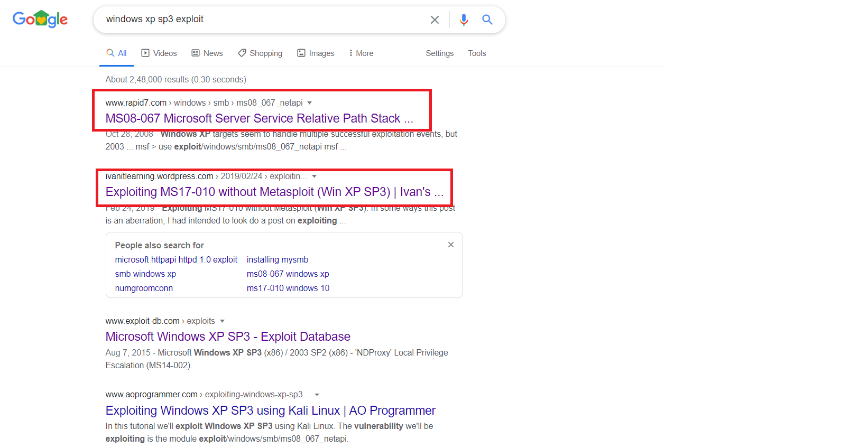
Task: Submit the search with the magnifier icon
Action: (x=487, y=20)
